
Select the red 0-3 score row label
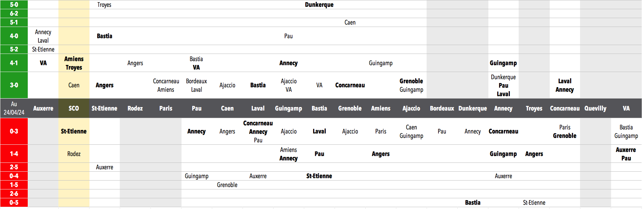point(14,131)
